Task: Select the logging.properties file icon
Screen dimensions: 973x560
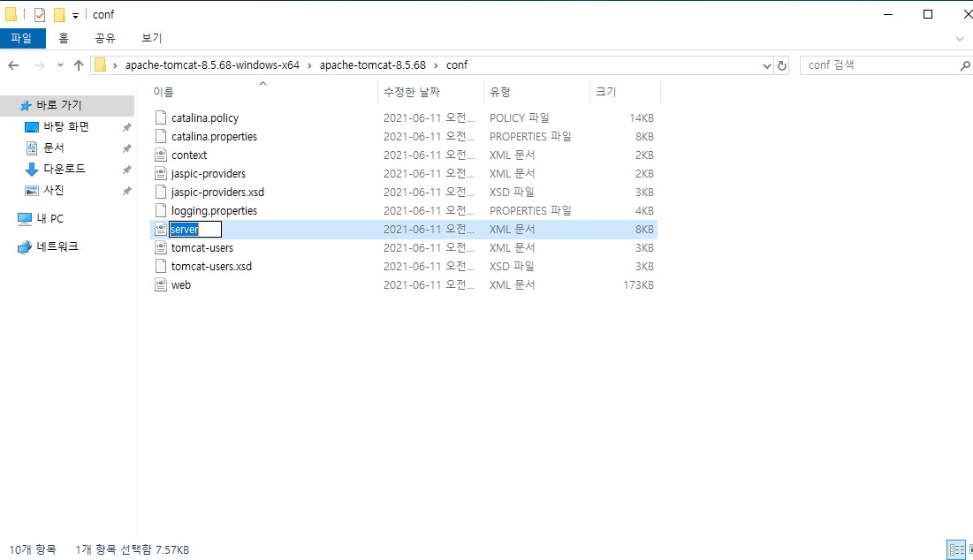Action: pos(161,210)
